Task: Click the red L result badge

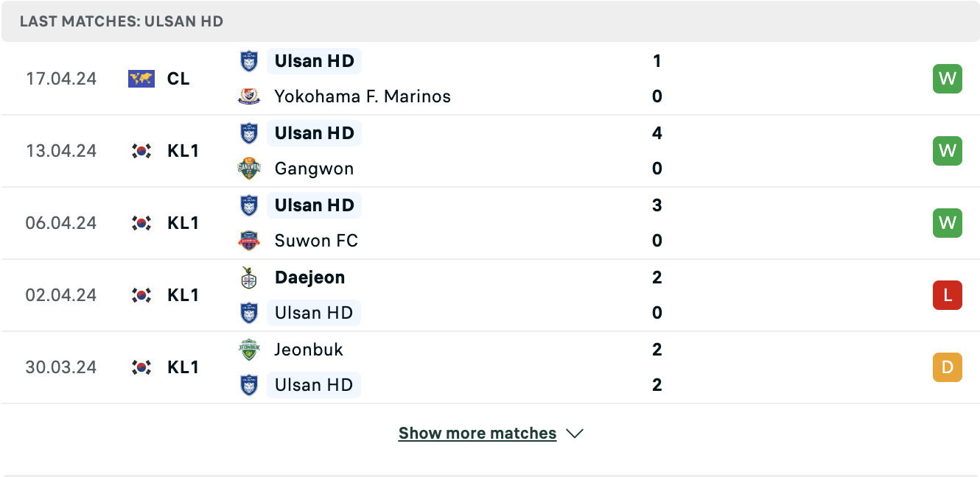Action: 948,295
